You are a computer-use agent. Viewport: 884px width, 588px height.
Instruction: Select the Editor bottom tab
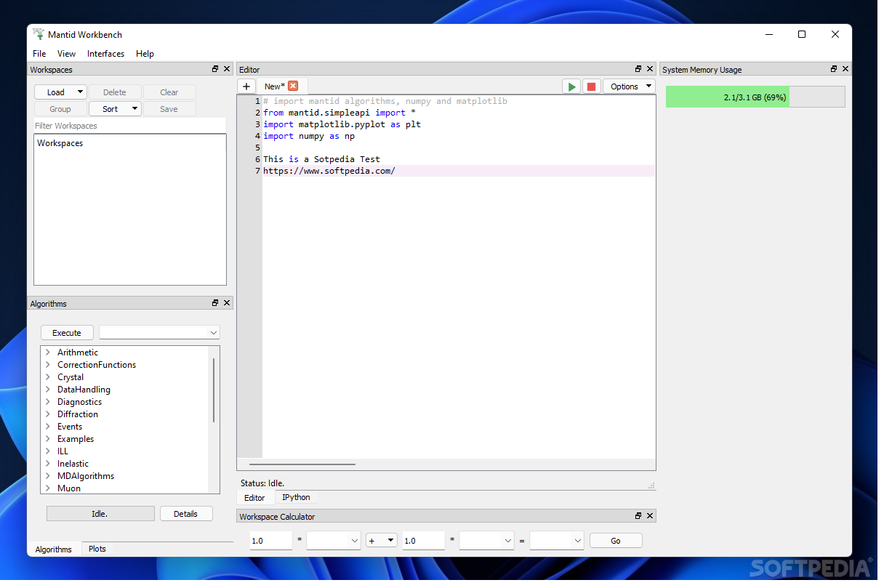click(x=254, y=498)
